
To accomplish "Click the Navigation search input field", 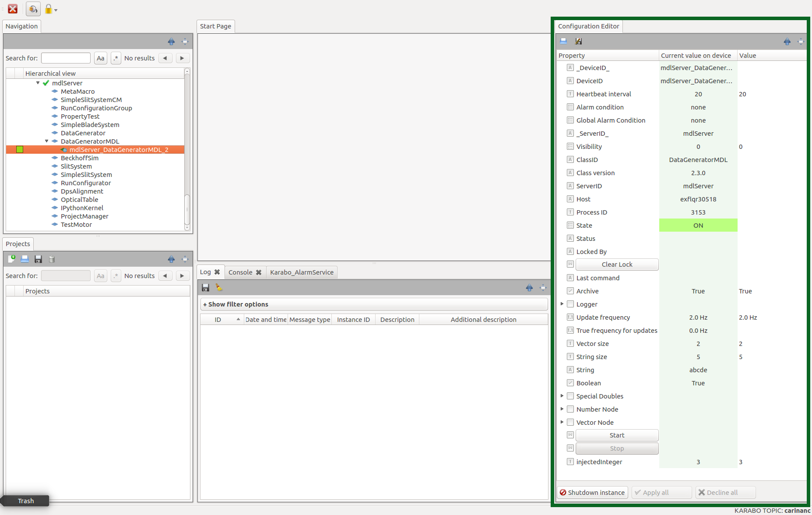I will tap(66, 58).
